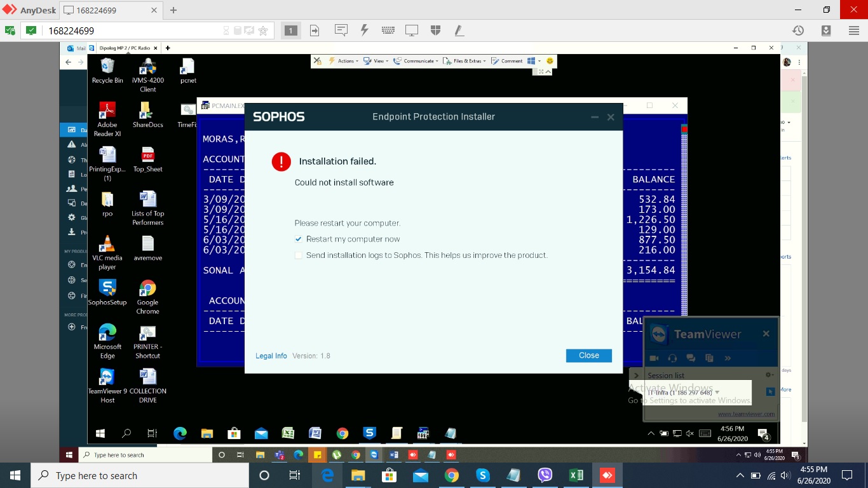Click Dipolog HP 2 / PC Radio tab
Viewport: 868px width, 488px height.
click(125, 48)
